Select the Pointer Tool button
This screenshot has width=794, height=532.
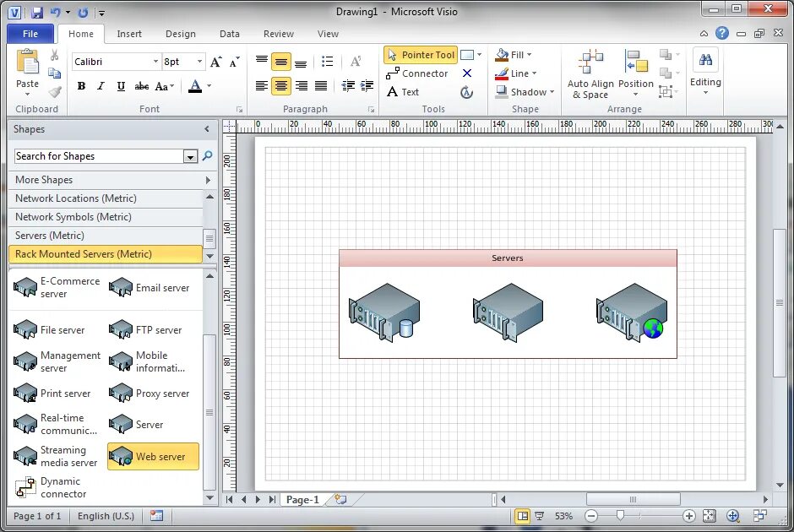point(421,55)
